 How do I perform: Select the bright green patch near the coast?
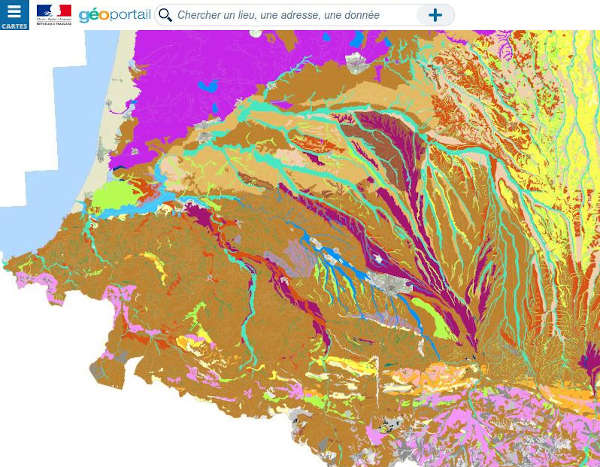pyautogui.click(x=112, y=193)
